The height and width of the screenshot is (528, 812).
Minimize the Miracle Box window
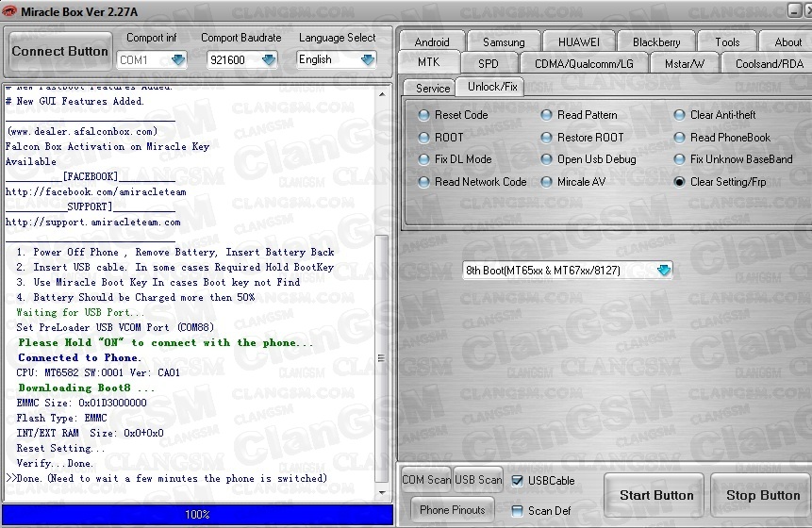tap(794, 9)
